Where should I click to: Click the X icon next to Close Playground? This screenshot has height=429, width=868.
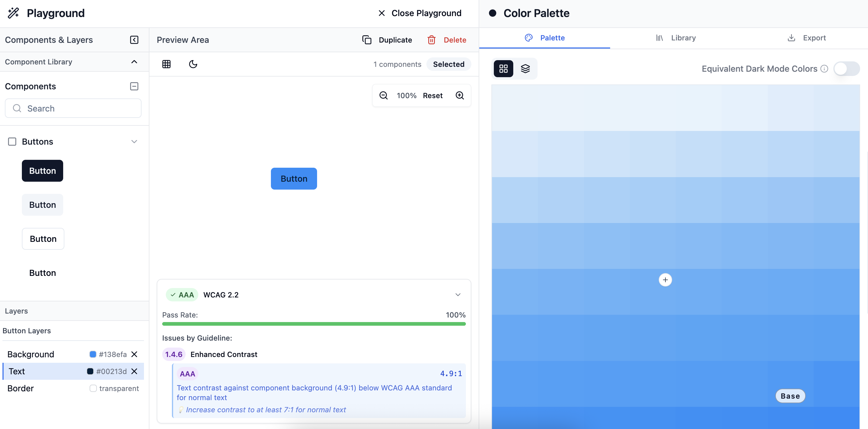381,13
